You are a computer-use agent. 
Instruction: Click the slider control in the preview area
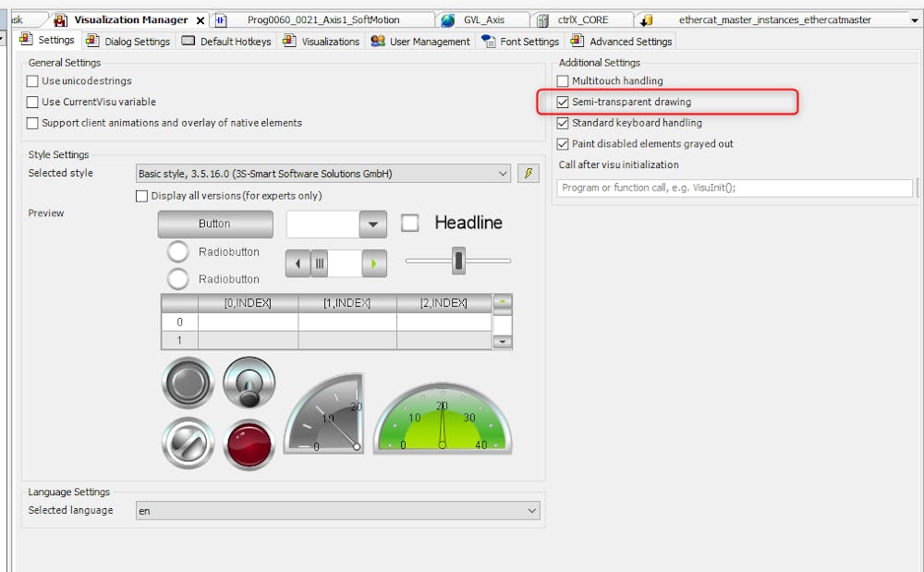coord(459,262)
